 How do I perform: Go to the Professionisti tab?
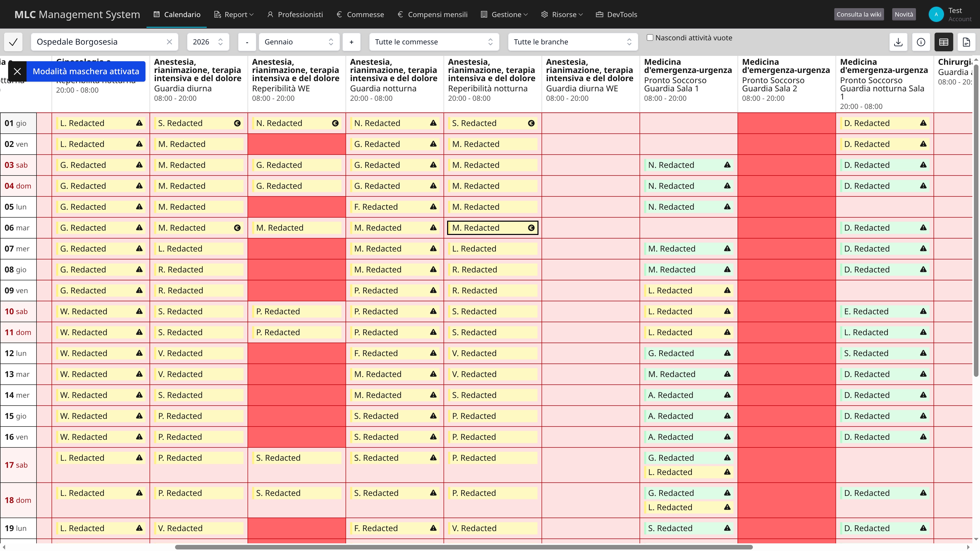(x=295, y=15)
